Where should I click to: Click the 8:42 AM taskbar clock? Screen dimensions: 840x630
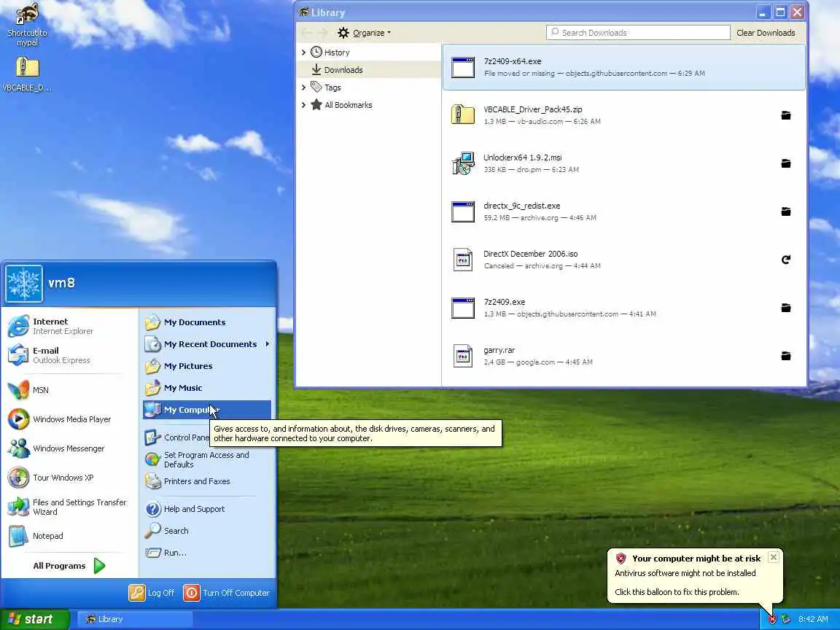813,619
